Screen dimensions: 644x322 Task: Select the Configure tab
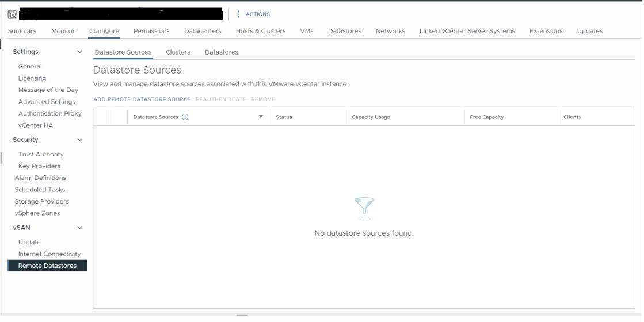pos(104,31)
